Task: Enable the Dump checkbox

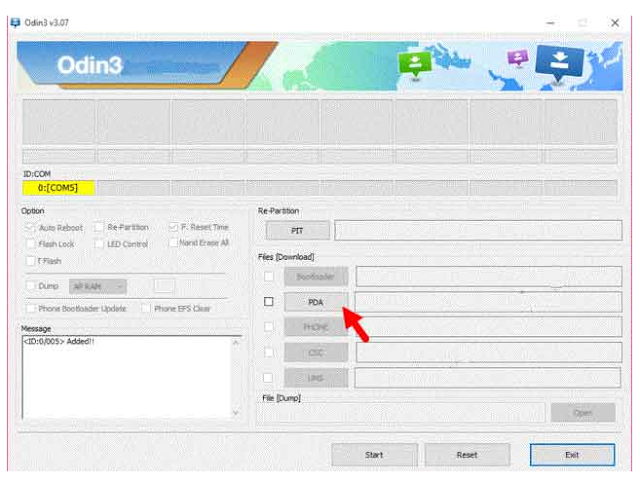Action: (31, 286)
